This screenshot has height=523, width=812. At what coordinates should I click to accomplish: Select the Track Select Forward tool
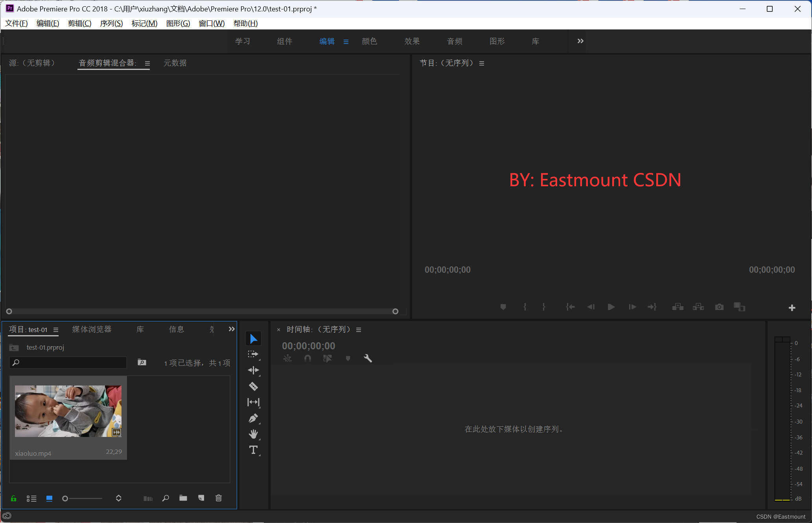tap(254, 354)
